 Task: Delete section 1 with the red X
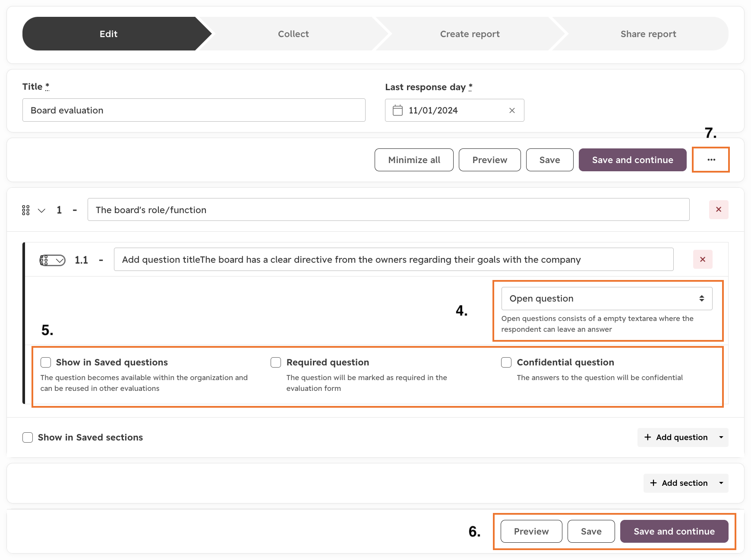click(x=719, y=210)
